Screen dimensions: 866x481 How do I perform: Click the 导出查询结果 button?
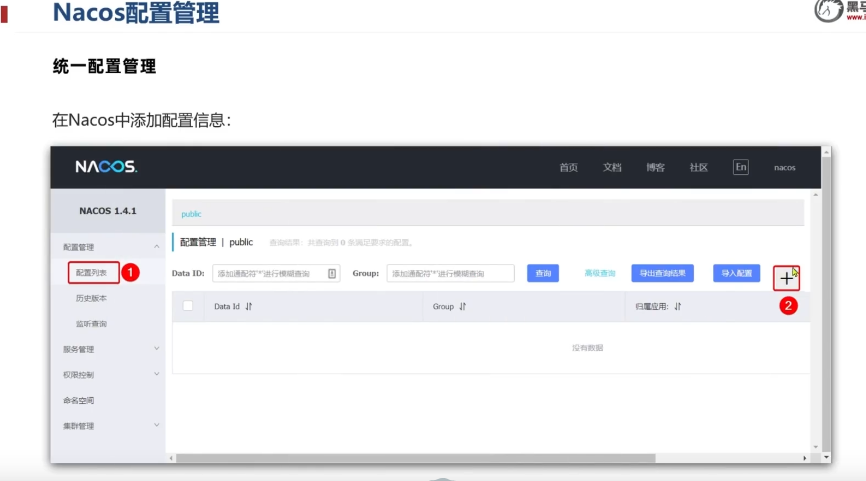662,273
